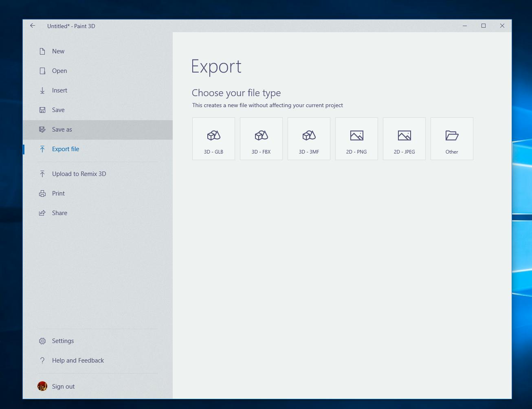Minimize the Paint 3D window

pos(465,26)
